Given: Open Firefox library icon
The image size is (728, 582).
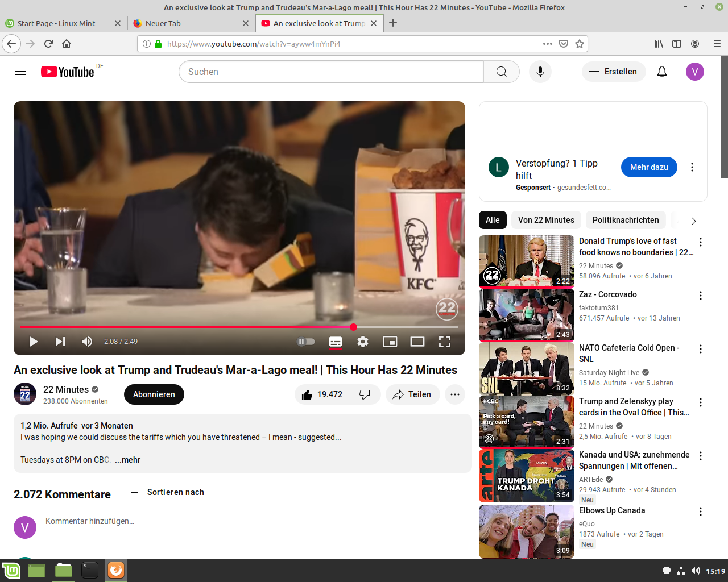Looking at the screenshot, I should (x=659, y=44).
